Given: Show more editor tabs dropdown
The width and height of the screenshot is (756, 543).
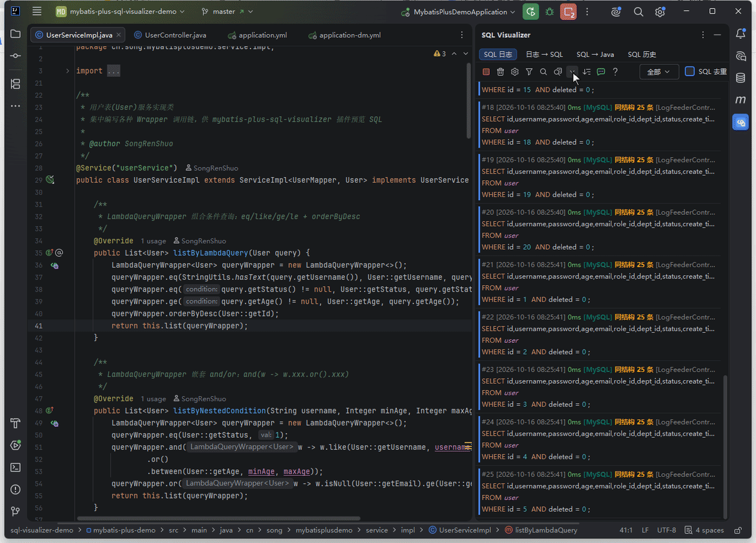Looking at the screenshot, I should click(462, 35).
